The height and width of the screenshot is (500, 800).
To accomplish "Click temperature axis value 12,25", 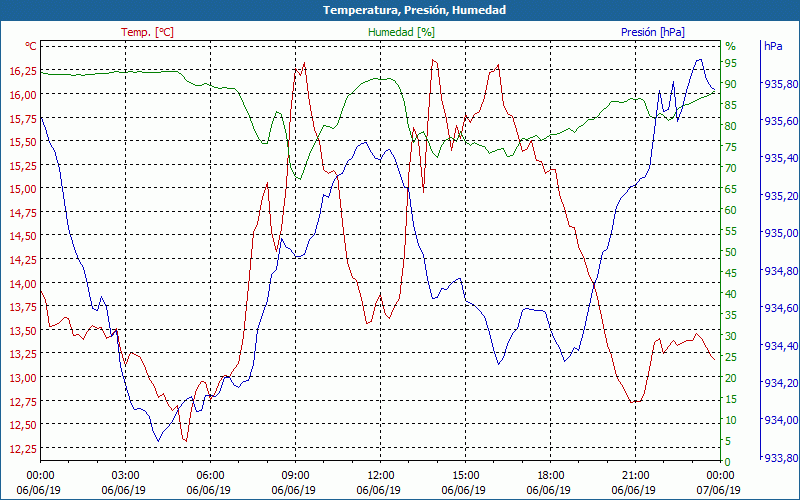I will coord(23,448).
